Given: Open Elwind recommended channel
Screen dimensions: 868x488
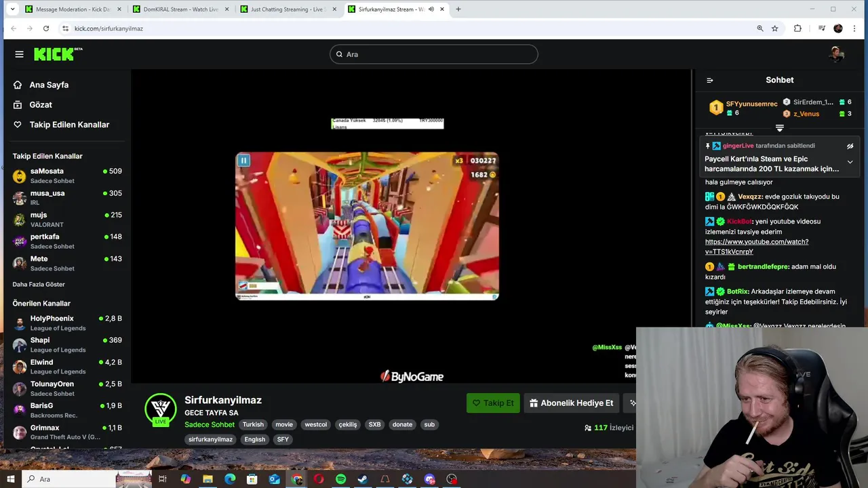Looking at the screenshot, I should point(67,367).
